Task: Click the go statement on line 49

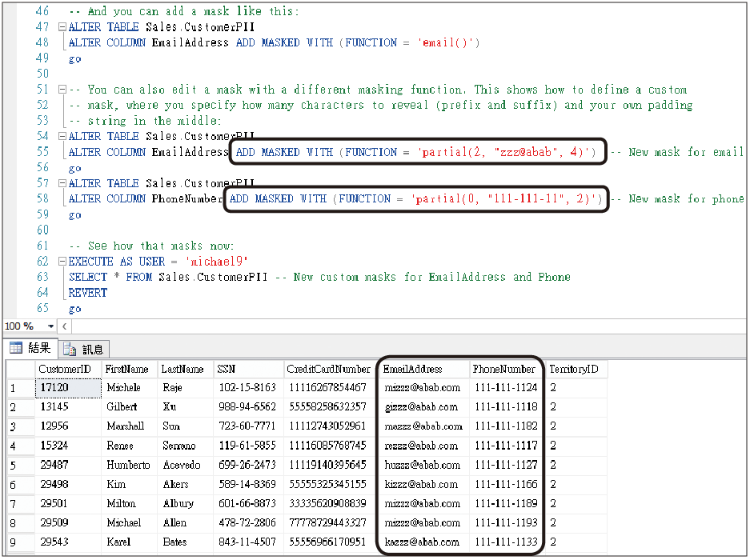Action: pos(75,59)
